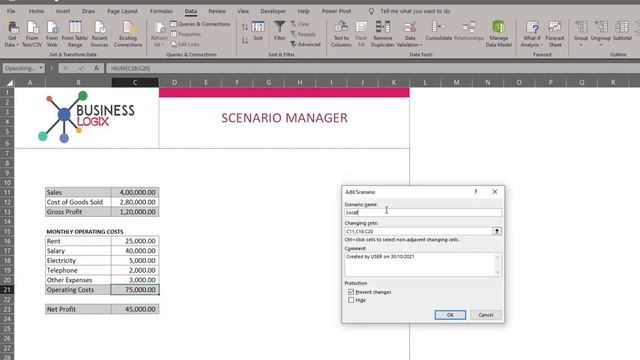The width and height of the screenshot is (640, 360).
Task: Click Remove Duplicates
Action: pyautogui.click(x=383, y=34)
